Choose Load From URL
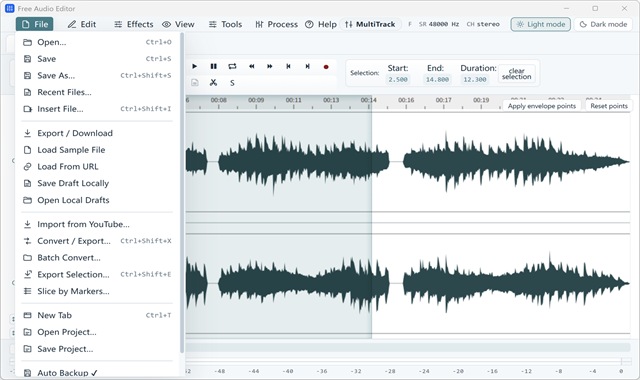The height and width of the screenshot is (380, 640). 97,167
